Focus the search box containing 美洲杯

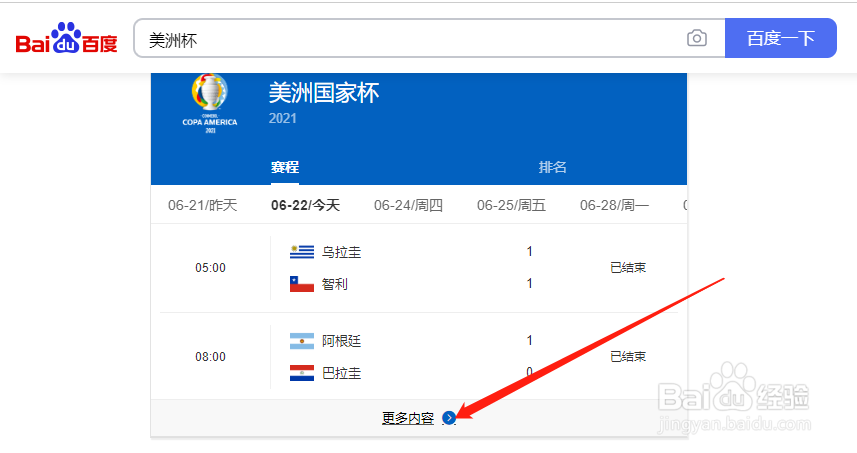tap(430, 38)
